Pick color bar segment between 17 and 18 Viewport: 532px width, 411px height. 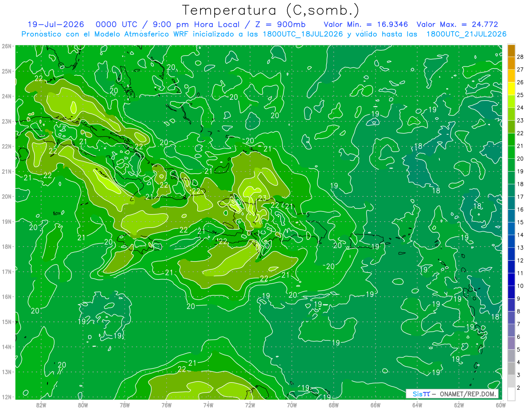(511, 191)
